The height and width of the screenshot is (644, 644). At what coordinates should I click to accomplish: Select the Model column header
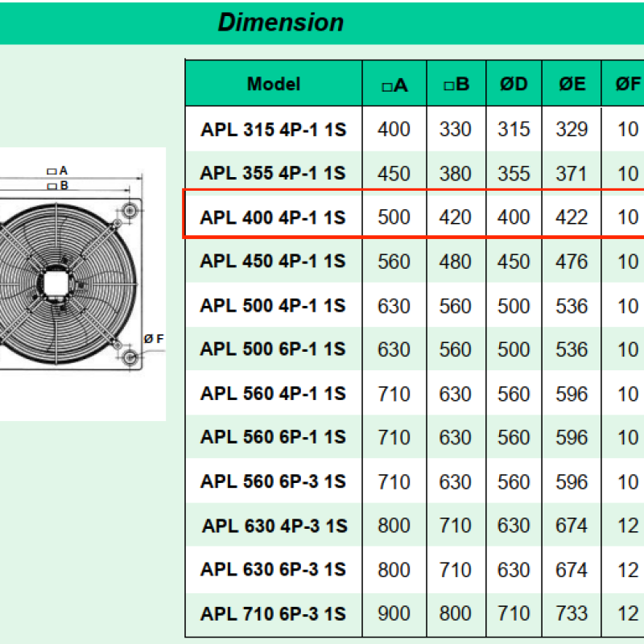(x=274, y=84)
